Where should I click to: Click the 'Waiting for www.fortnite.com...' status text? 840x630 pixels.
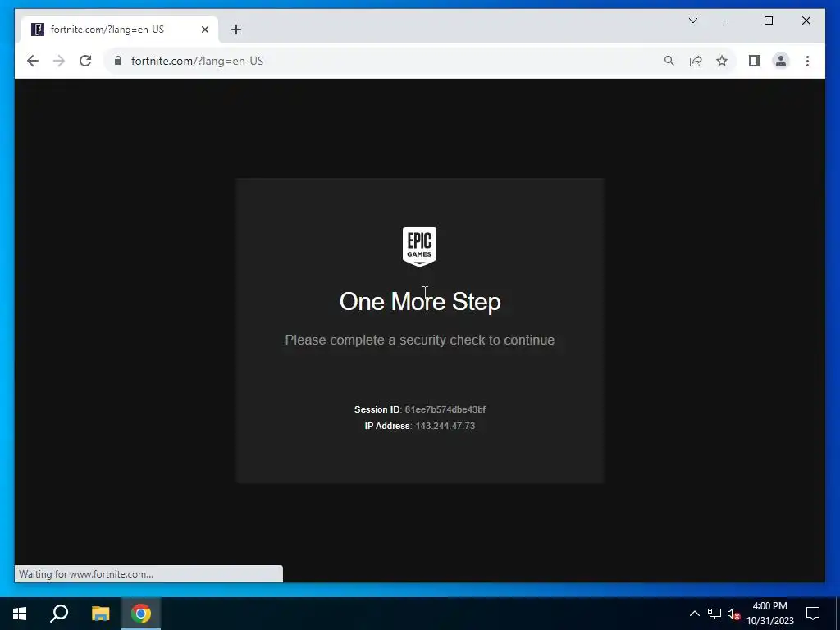coord(86,574)
